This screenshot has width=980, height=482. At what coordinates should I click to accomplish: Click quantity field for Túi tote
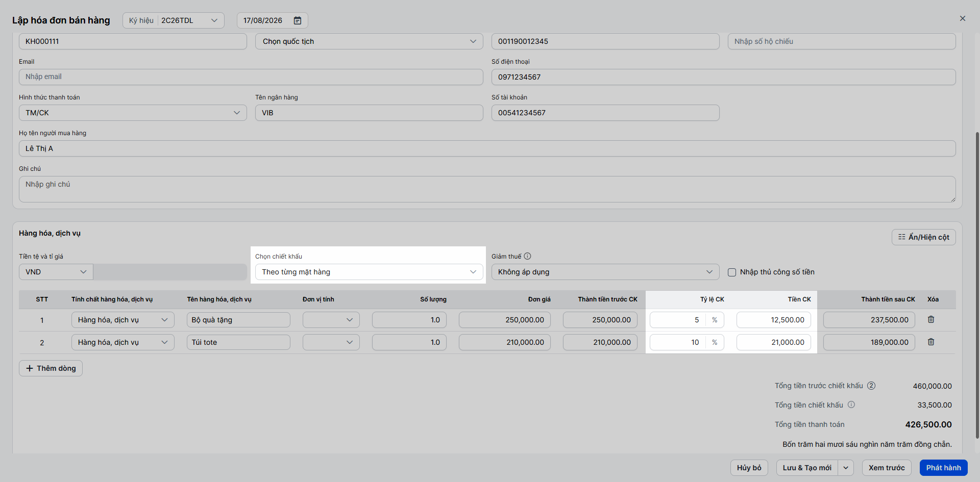pos(409,342)
